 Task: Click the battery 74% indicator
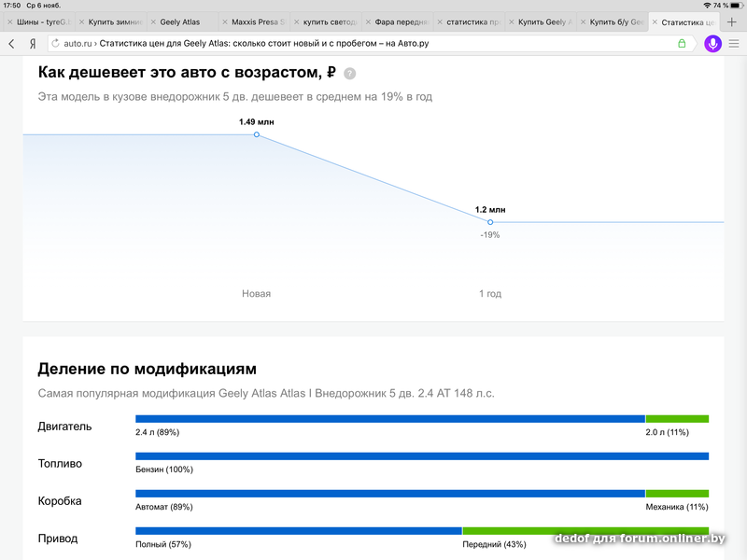pos(728,6)
